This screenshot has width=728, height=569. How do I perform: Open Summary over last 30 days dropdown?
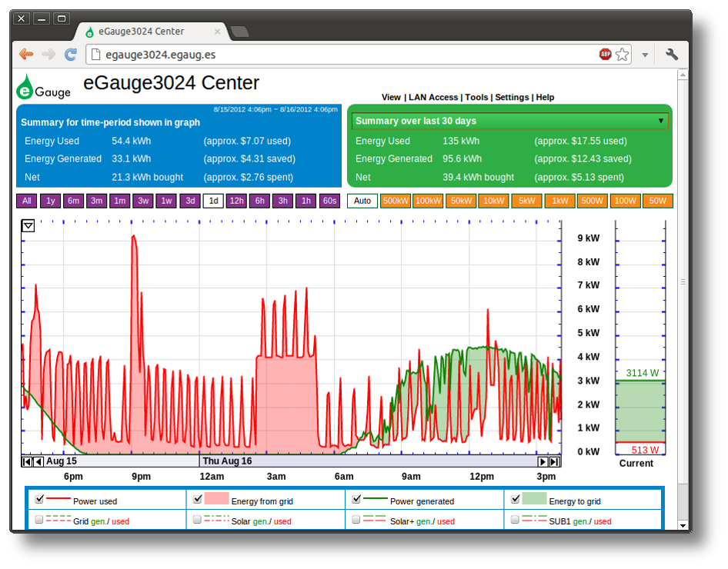click(x=509, y=121)
